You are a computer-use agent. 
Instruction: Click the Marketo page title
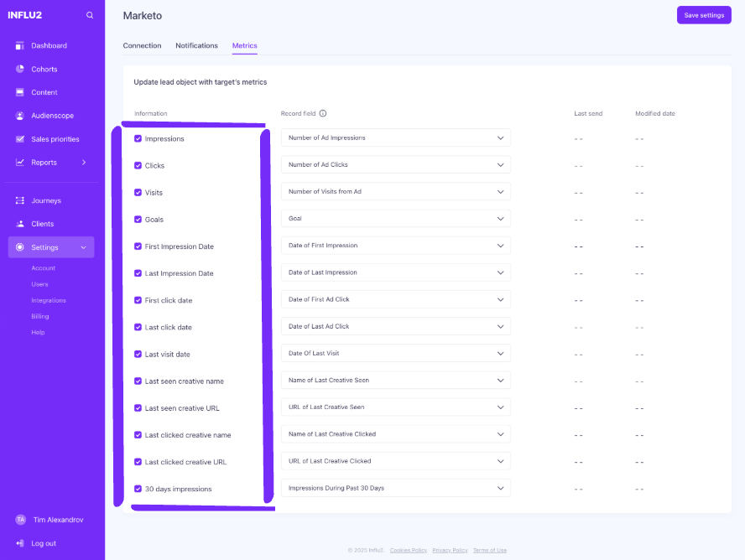coord(143,16)
